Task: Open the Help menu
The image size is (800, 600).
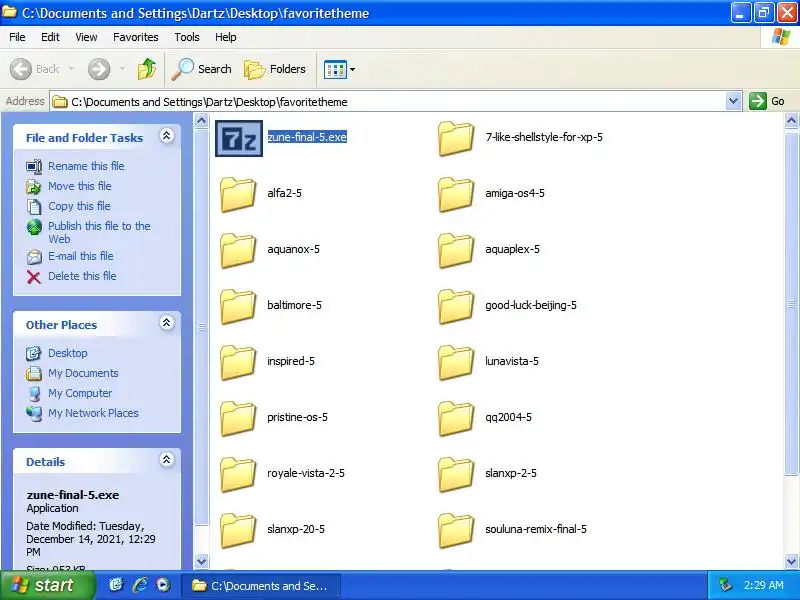Action: [226, 37]
